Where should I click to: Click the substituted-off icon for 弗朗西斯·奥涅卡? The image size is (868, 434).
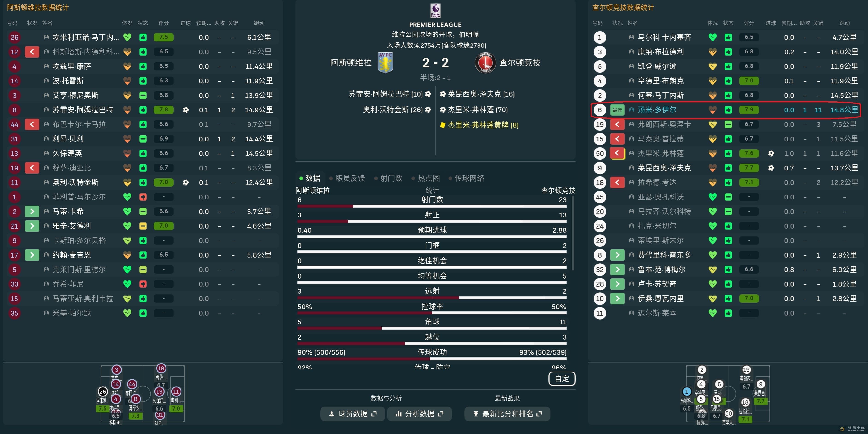tap(617, 124)
